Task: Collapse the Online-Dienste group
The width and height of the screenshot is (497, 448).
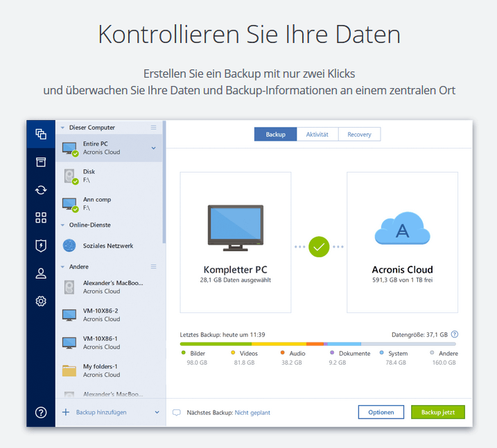Action: (63, 225)
